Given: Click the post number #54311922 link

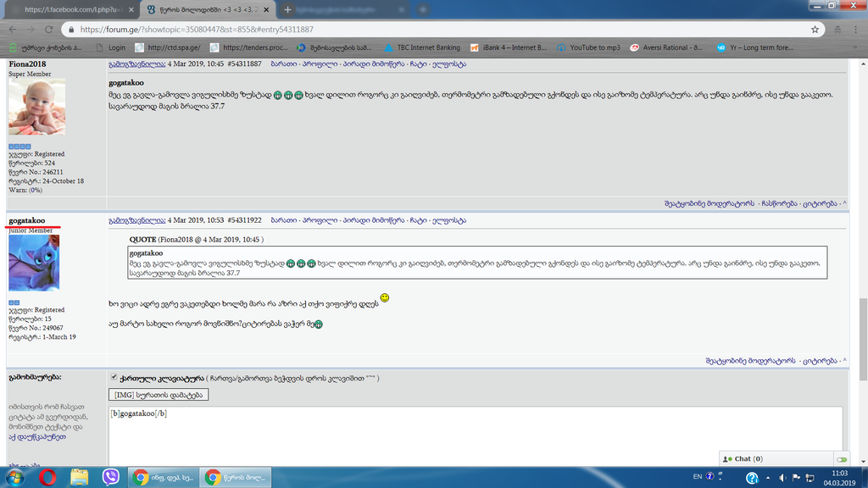Looking at the screenshot, I should [x=245, y=220].
